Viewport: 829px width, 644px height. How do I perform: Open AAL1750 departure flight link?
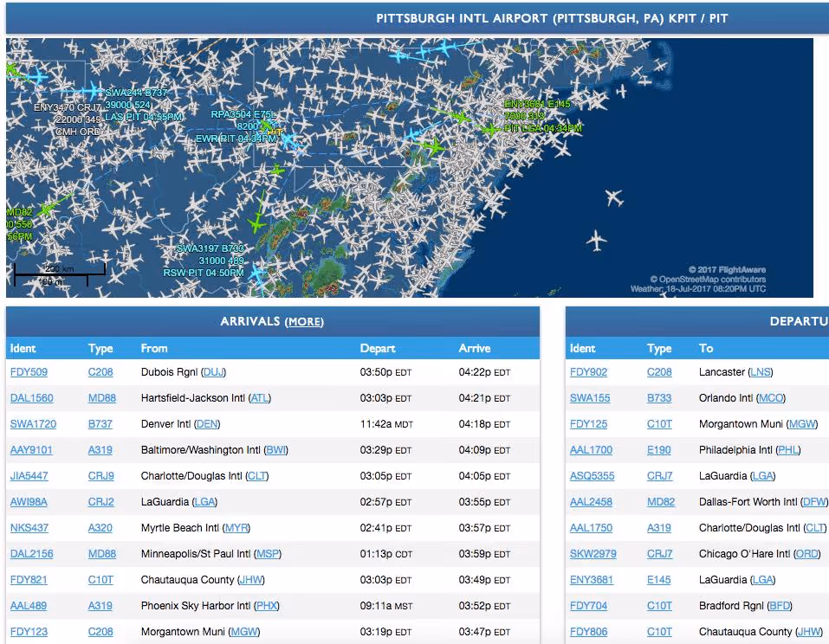(x=591, y=527)
